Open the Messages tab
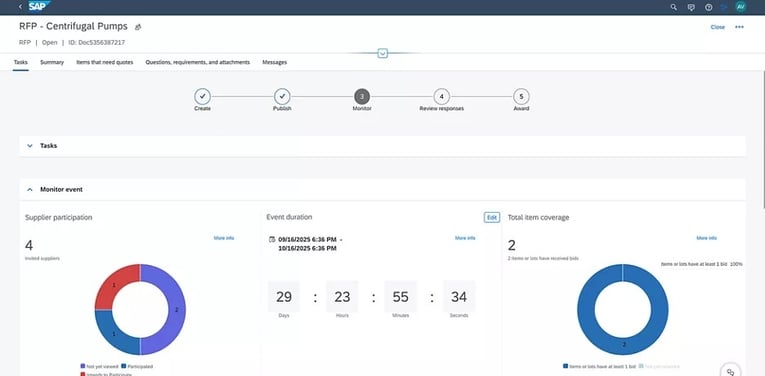The height and width of the screenshot is (376, 765). (x=275, y=62)
